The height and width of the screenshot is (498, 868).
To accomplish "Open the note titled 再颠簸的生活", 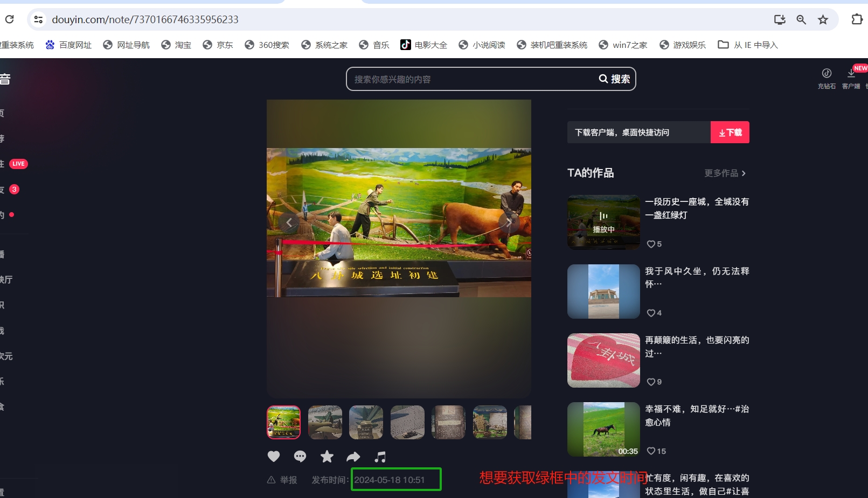I will pyautogui.click(x=697, y=347).
